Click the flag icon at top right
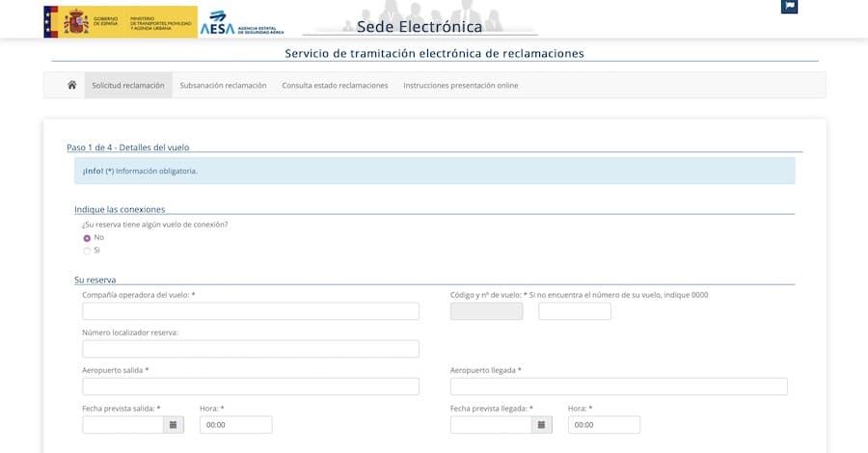 (x=789, y=6)
